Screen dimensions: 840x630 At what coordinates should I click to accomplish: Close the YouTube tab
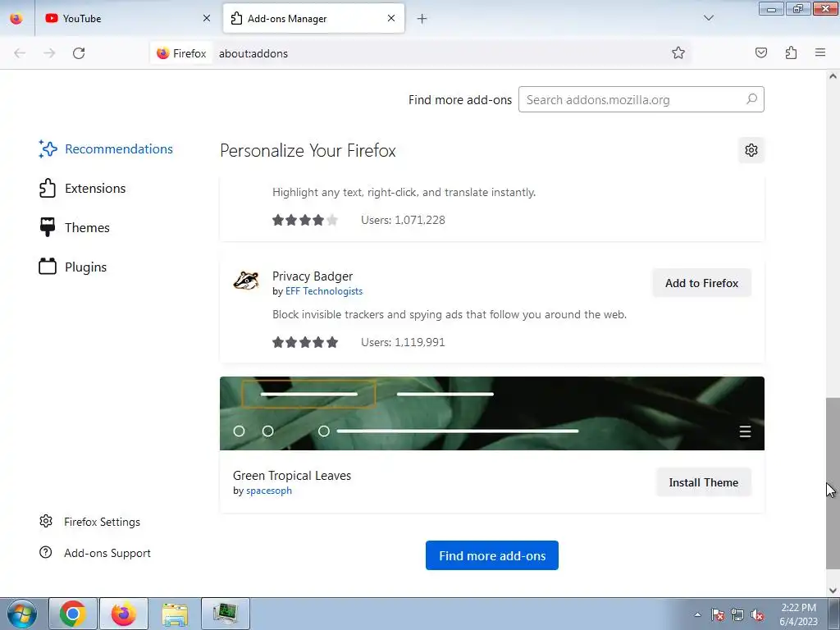[x=207, y=18]
